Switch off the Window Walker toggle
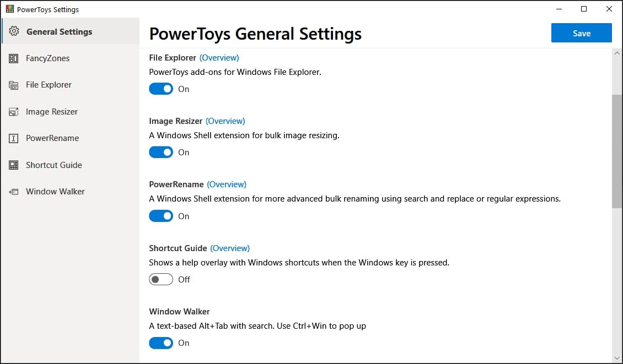This screenshot has height=364, width=623. click(x=161, y=343)
